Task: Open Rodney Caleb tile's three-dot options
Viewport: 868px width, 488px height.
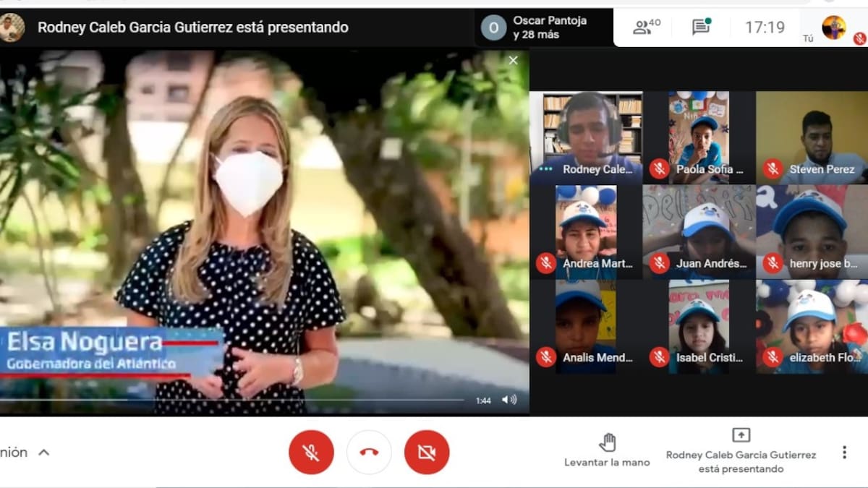Action: pos(545,169)
